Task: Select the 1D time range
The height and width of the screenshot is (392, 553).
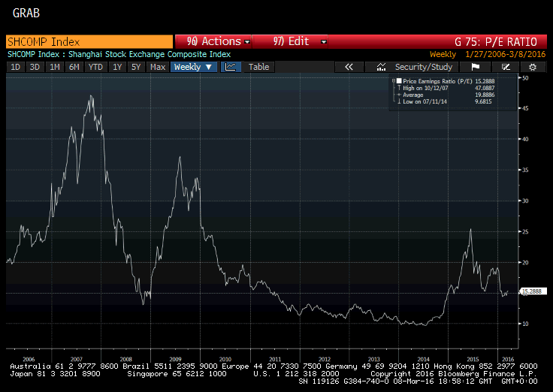Action: click(15, 67)
